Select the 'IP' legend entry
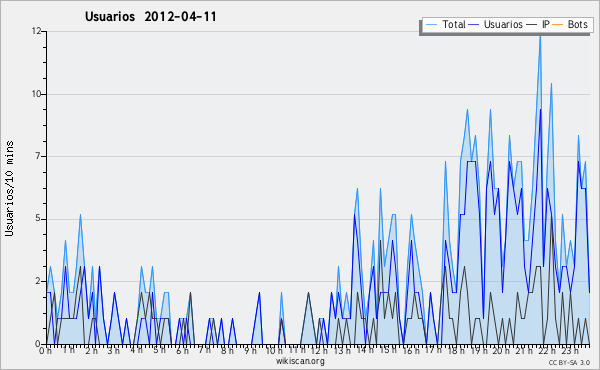 pyautogui.click(x=545, y=24)
